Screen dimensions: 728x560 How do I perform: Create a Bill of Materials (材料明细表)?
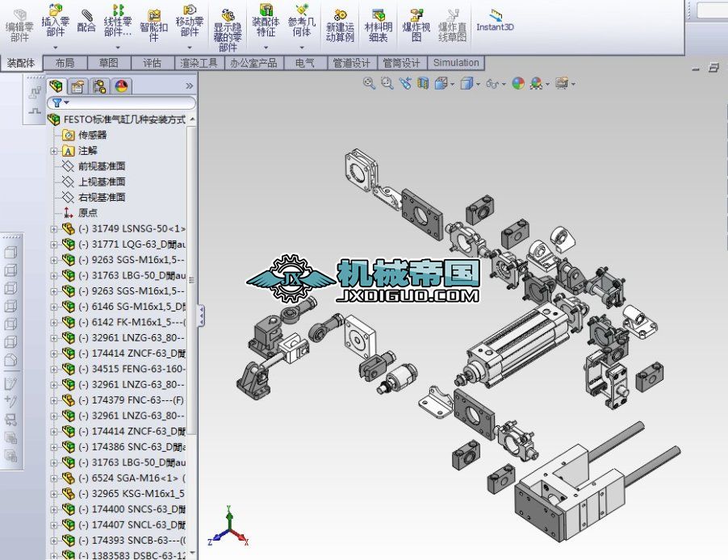click(x=378, y=20)
